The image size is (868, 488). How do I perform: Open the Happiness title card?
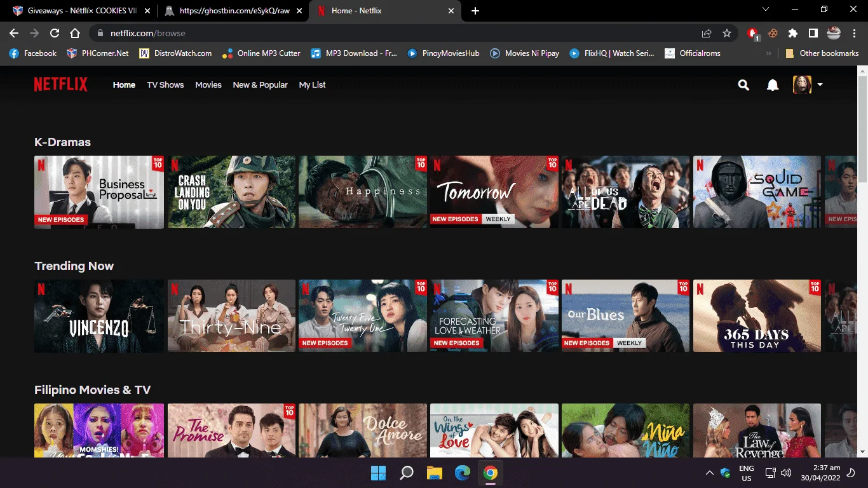tap(363, 192)
